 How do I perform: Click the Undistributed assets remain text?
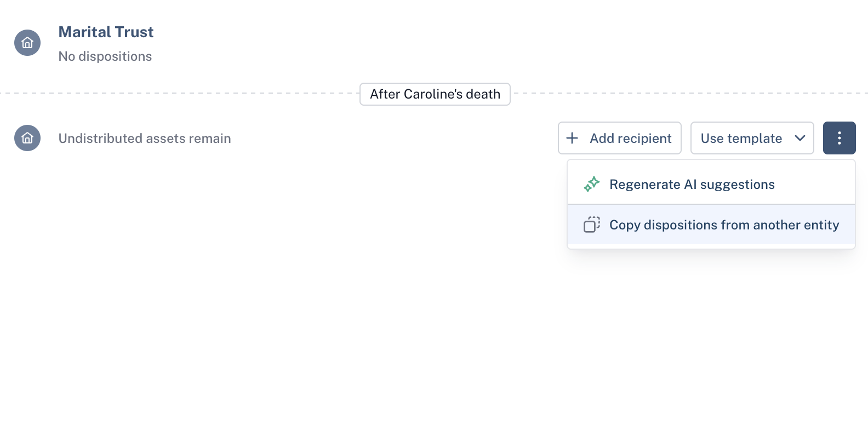(x=145, y=139)
